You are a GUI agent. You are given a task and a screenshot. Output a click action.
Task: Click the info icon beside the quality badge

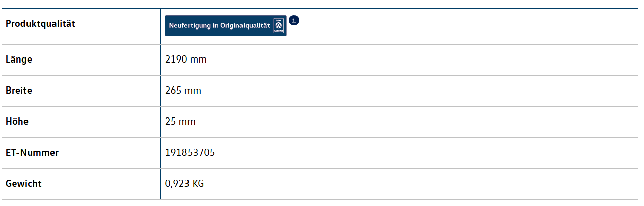[294, 20]
